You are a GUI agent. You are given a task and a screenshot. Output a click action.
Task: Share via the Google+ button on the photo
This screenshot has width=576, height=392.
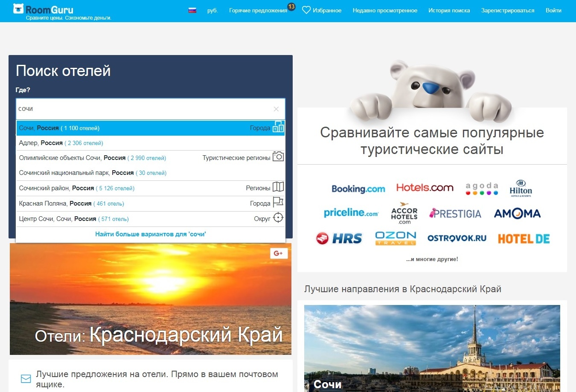pos(279,253)
